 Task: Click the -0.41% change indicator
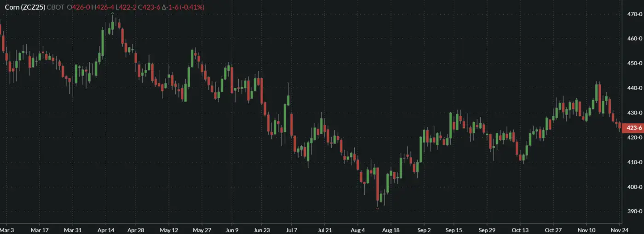(192, 7)
